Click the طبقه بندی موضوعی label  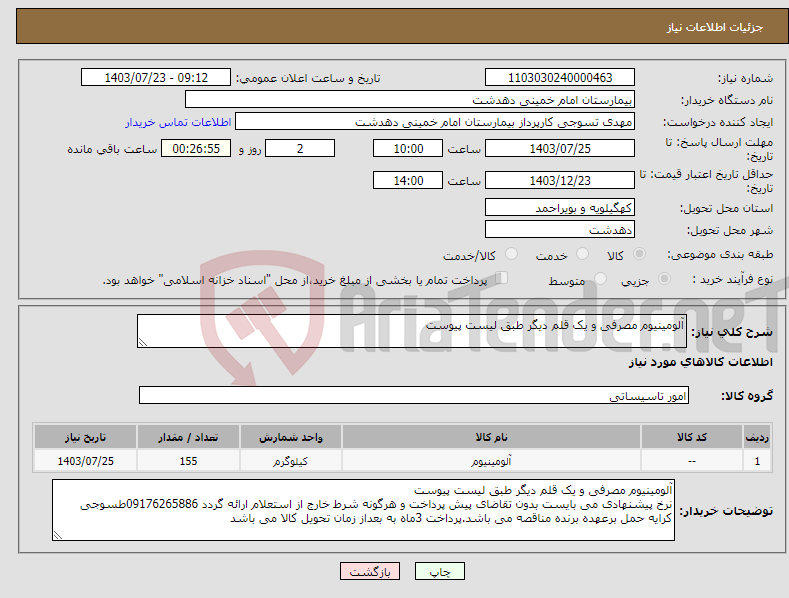pos(720,254)
